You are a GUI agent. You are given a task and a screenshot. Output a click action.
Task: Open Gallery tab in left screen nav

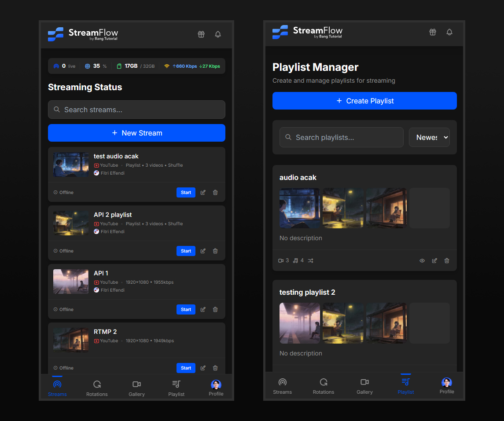[x=136, y=388]
